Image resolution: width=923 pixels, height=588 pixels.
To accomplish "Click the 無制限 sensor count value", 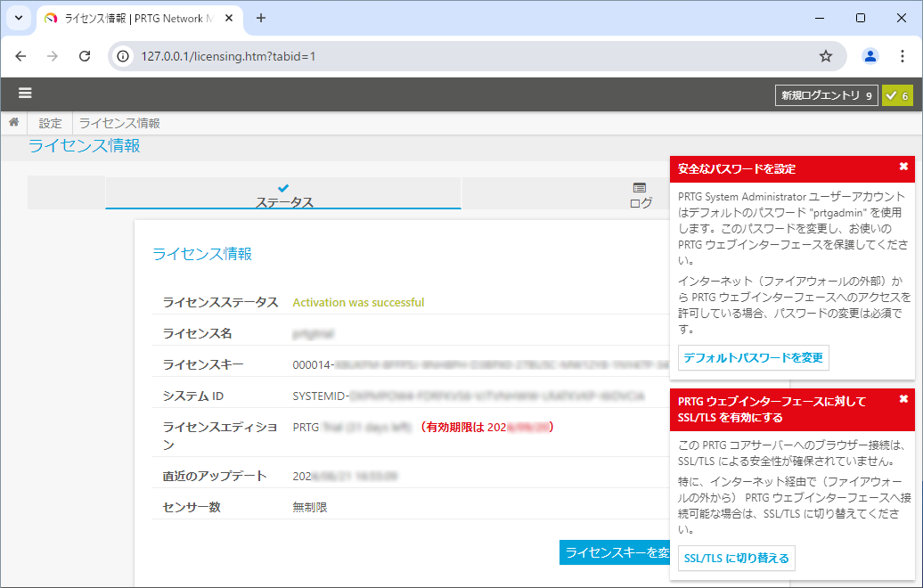I will (x=310, y=507).
